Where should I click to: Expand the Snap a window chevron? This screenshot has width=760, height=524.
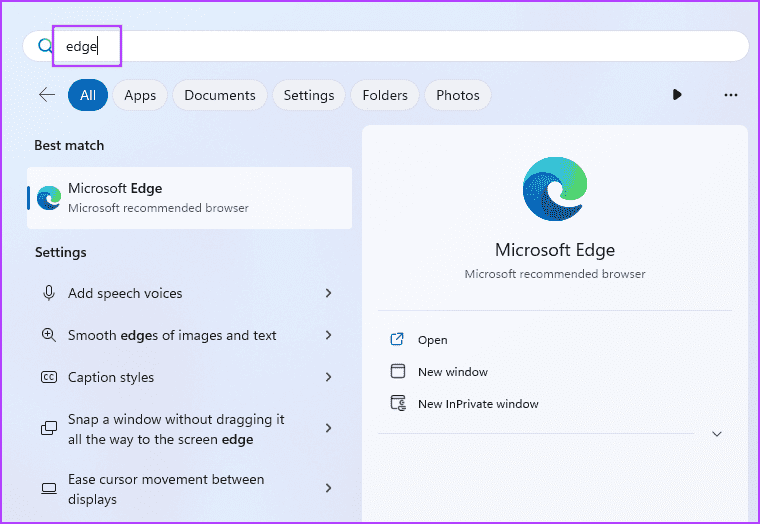point(329,428)
